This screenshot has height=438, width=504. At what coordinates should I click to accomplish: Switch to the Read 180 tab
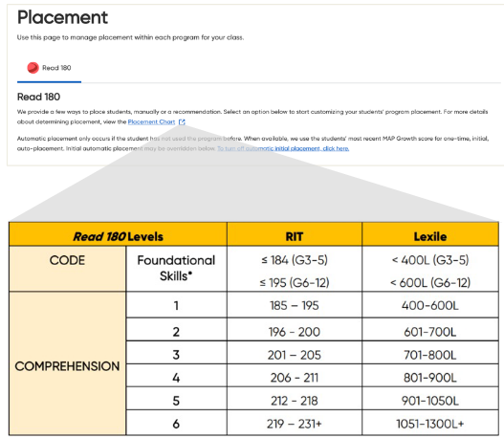coord(49,68)
